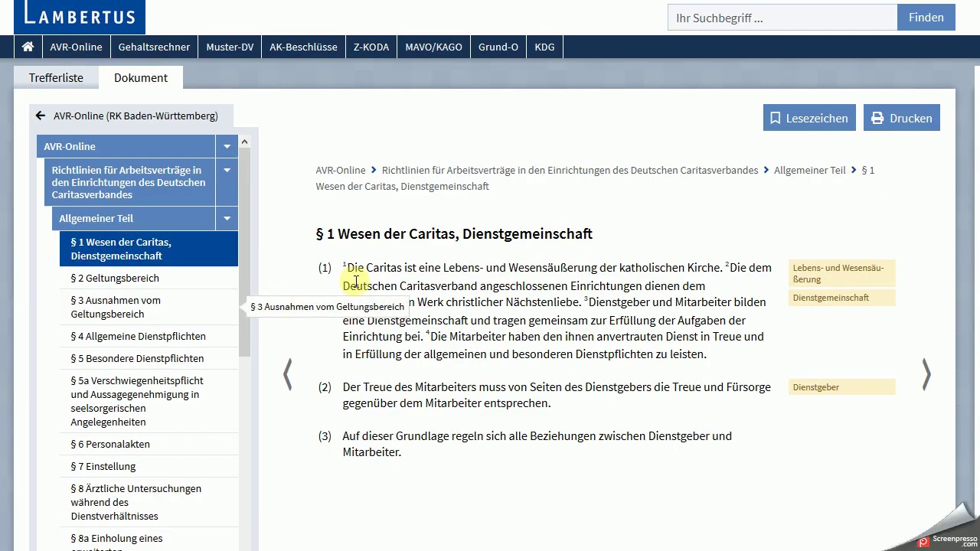This screenshot has height=551, width=980.
Task: Select § 5a Verschwiegenheitspflicht entry
Action: [x=149, y=401]
